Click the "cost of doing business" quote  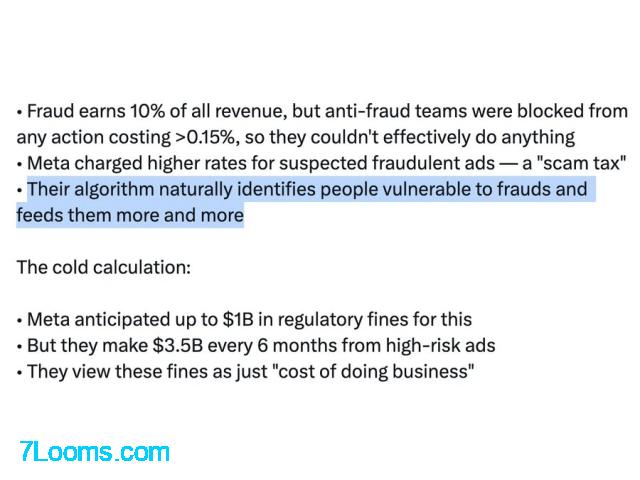369,372
